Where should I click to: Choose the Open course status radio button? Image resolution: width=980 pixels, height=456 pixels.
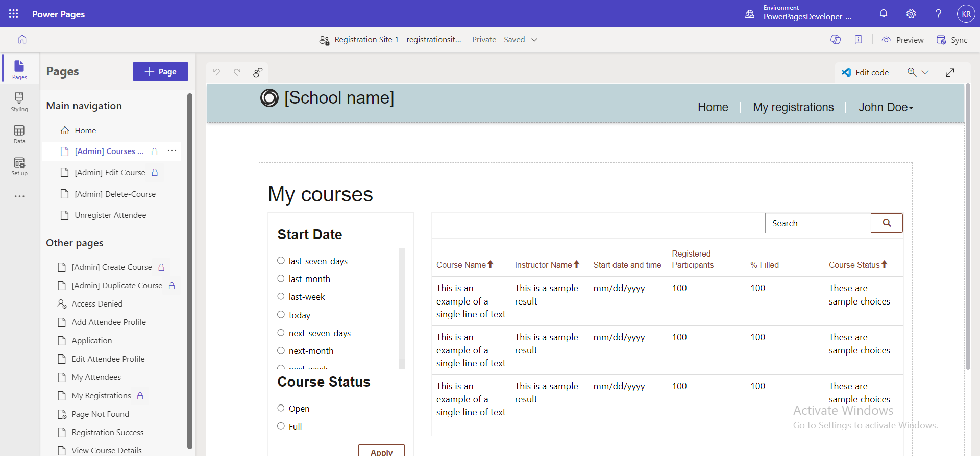pyautogui.click(x=281, y=408)
